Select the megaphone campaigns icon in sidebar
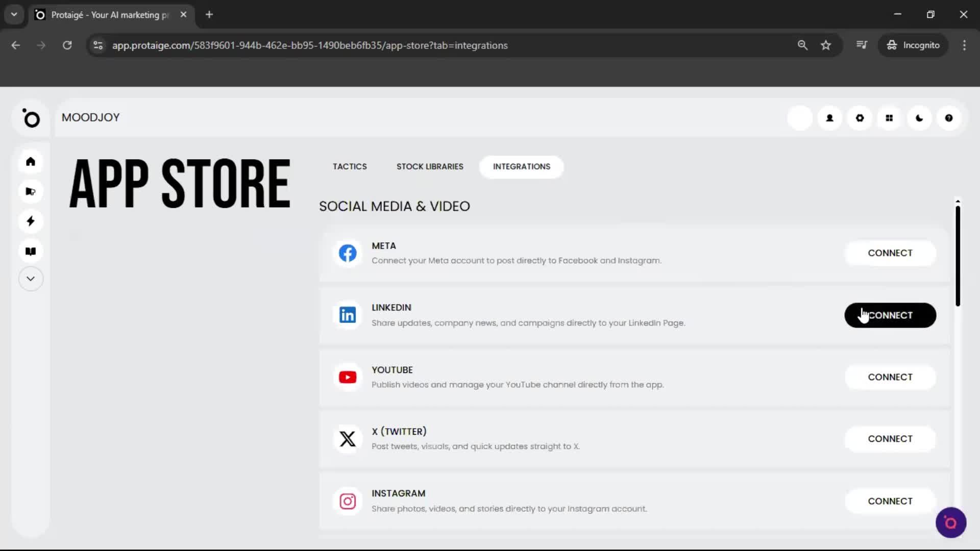 (x=31, y=191)
